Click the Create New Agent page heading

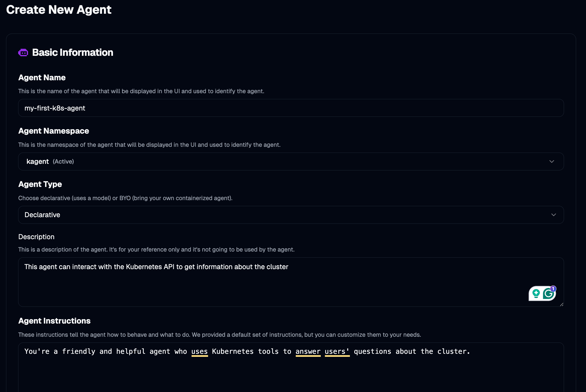click(x=59, y=10)
